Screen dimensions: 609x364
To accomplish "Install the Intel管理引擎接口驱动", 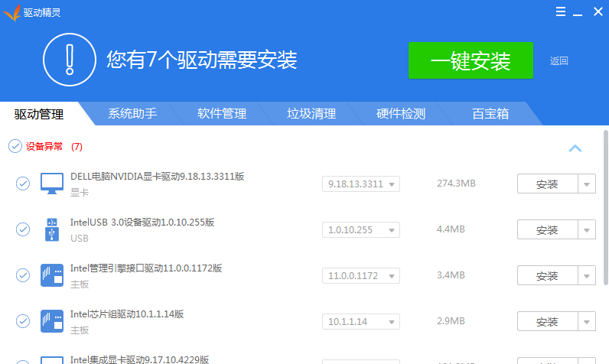I will (548, 275).
